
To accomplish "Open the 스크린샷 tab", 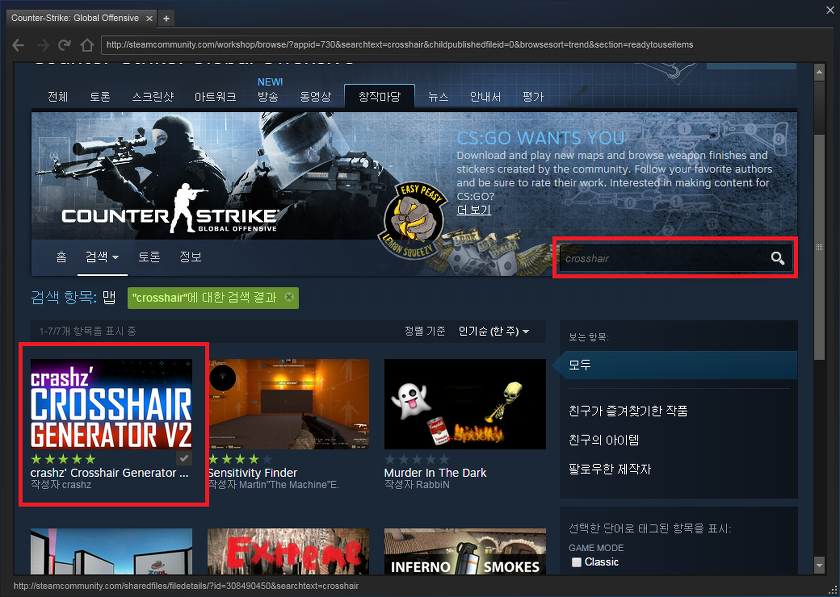I will click(x=152, y=97).
